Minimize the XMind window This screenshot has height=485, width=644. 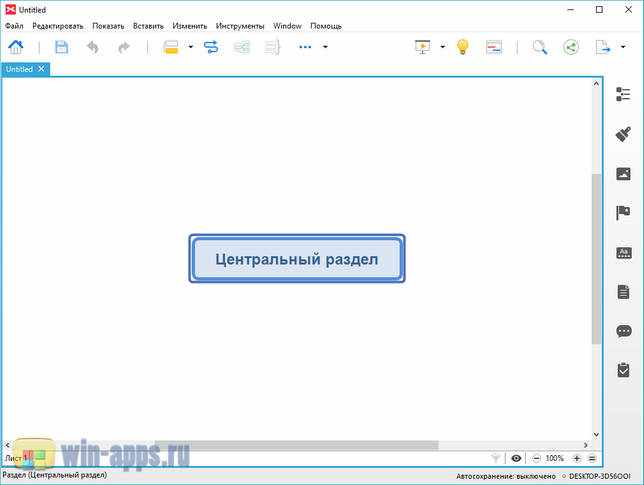click(571, 9)
